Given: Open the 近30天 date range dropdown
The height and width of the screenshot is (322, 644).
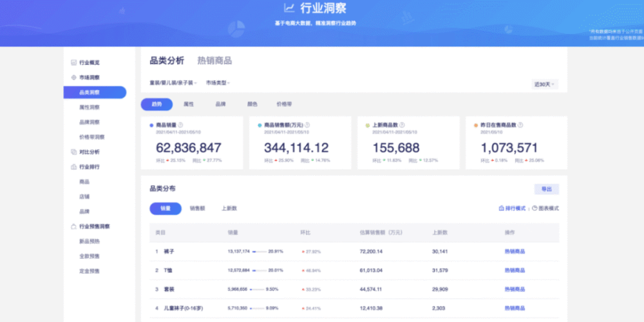Looking at the screenshot, I should coord(545,84).
